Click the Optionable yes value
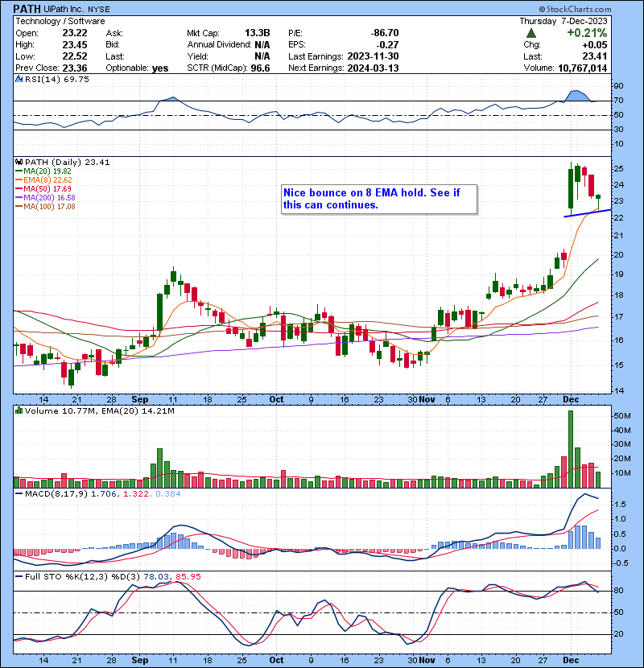644x668 pixels. [160, 68]
